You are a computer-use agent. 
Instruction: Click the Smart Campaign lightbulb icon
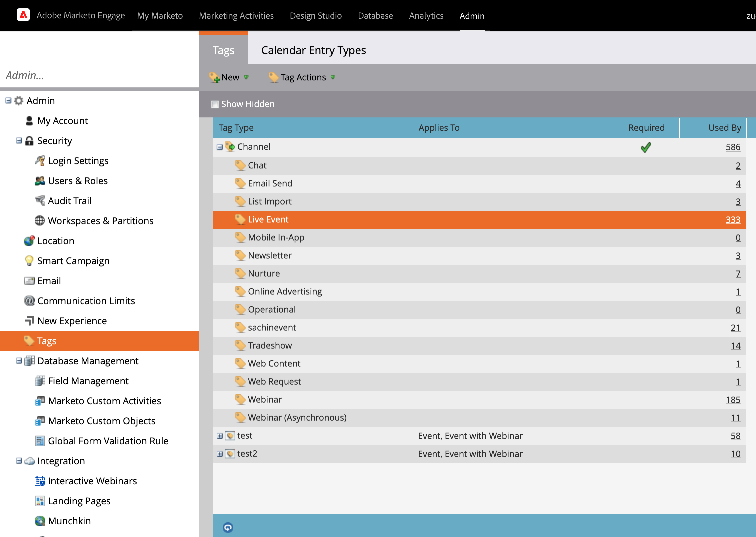29,261
